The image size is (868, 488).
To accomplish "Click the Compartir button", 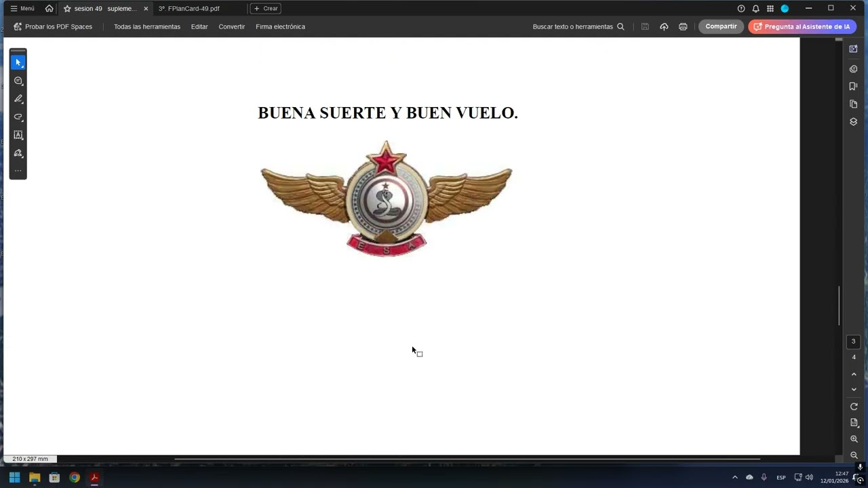I will click(721, 26).
